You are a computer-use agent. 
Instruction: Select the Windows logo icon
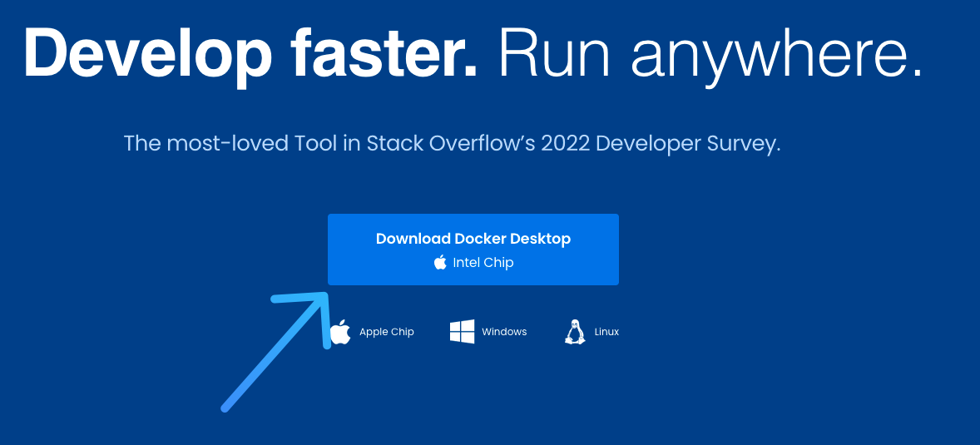pos(462,332)
